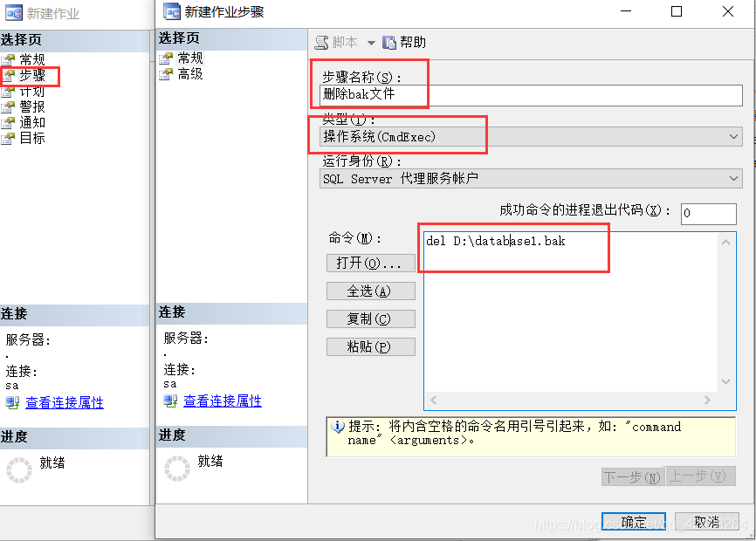Confirm with the 确定 button
This screenshot has width=756, height=541.
click(x=634, y=522)
